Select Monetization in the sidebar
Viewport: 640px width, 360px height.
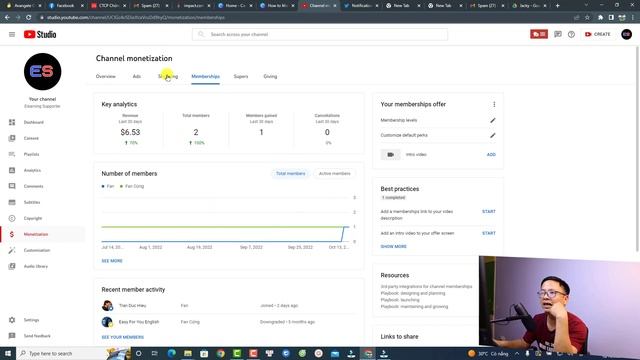pos(36,234)
